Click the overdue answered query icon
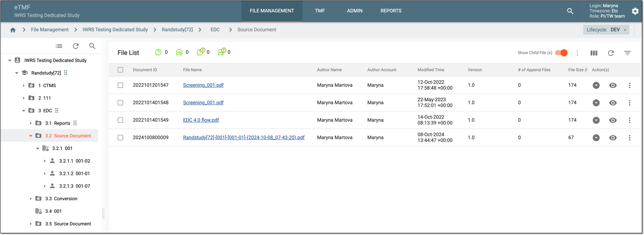Image resolution: width=644 pixels, height=235 pixels. [222, 52]
